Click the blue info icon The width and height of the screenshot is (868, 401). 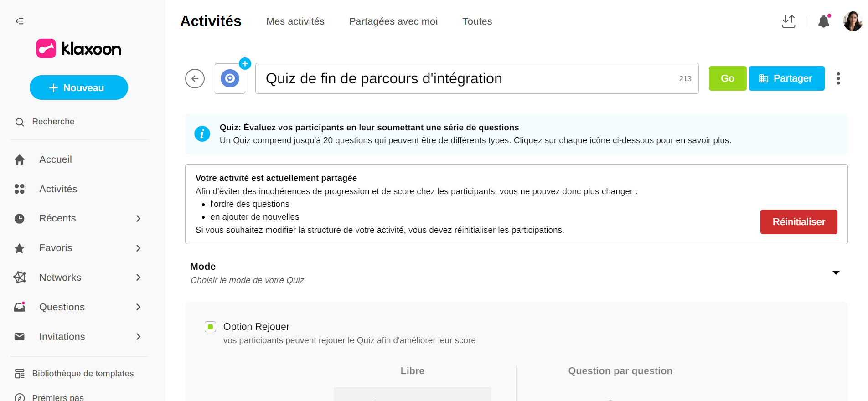[202, 134]
